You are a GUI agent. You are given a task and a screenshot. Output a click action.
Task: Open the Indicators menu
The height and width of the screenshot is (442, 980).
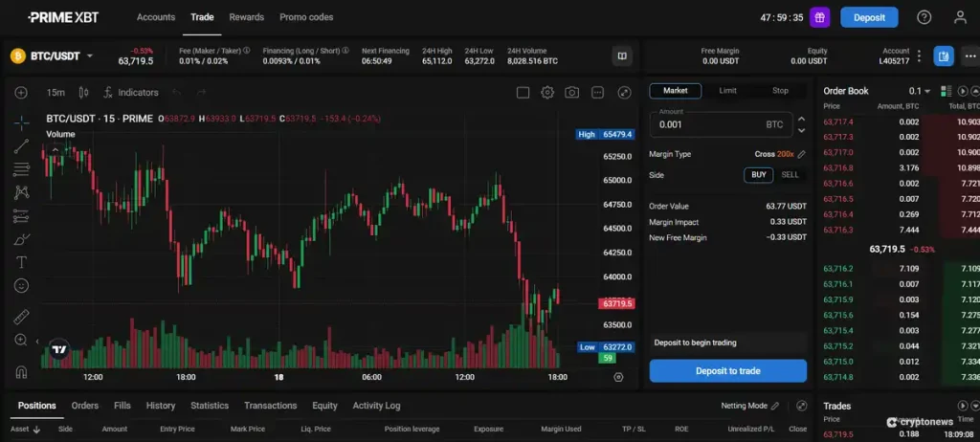(130, 93)
